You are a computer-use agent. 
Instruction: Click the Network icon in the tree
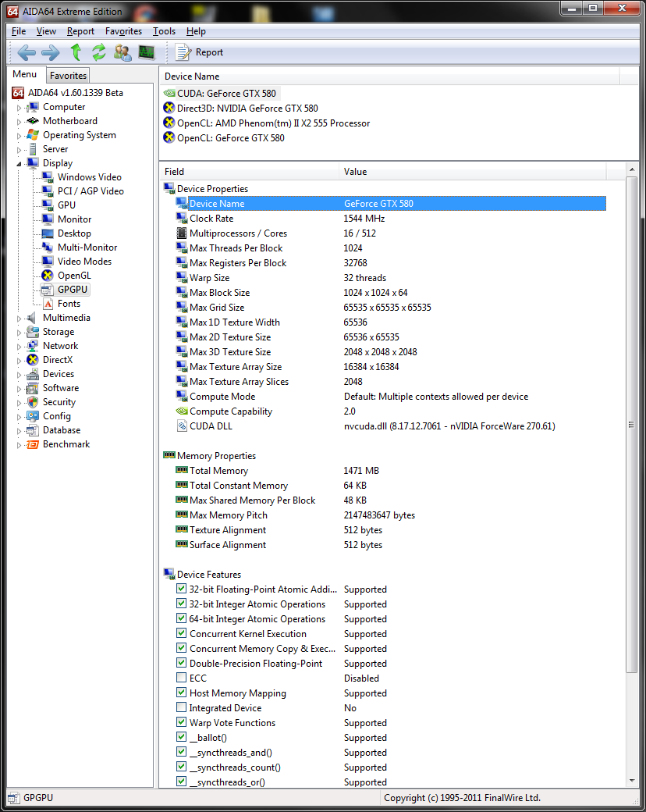[x=33, y=345]
